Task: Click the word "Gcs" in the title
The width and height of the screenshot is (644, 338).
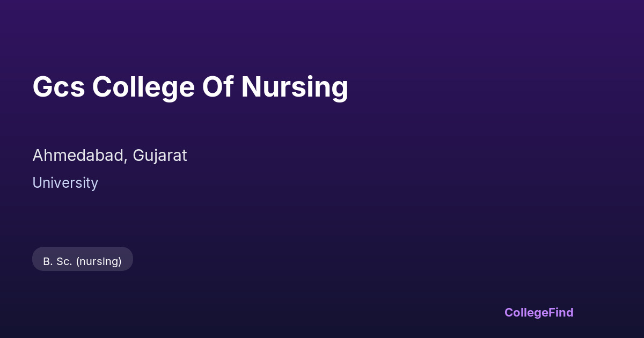Action: 58,87
